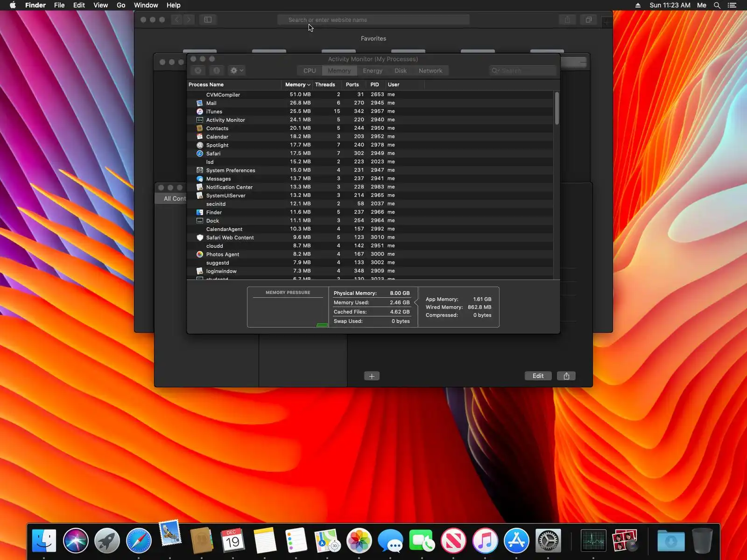The height and width of the screenshot is (560, 747).
Task: Sort processes by Process Name header
Action: click(234, 84)
